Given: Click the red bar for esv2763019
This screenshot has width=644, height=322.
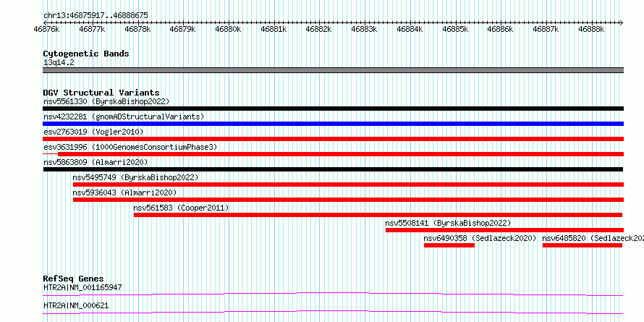Looking at the screenshot, I should (333, 139).
